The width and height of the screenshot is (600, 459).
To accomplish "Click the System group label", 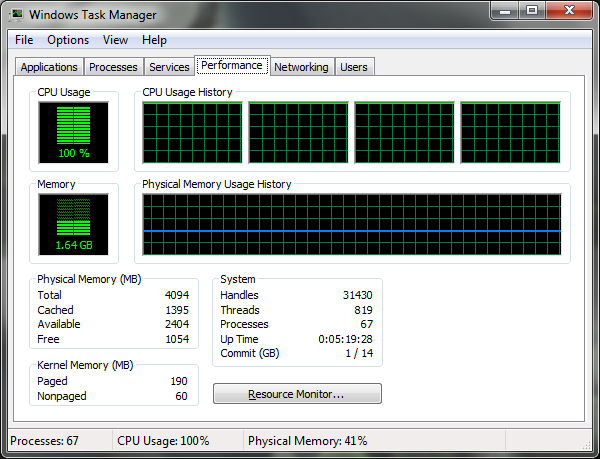I will tap(238, 279).
